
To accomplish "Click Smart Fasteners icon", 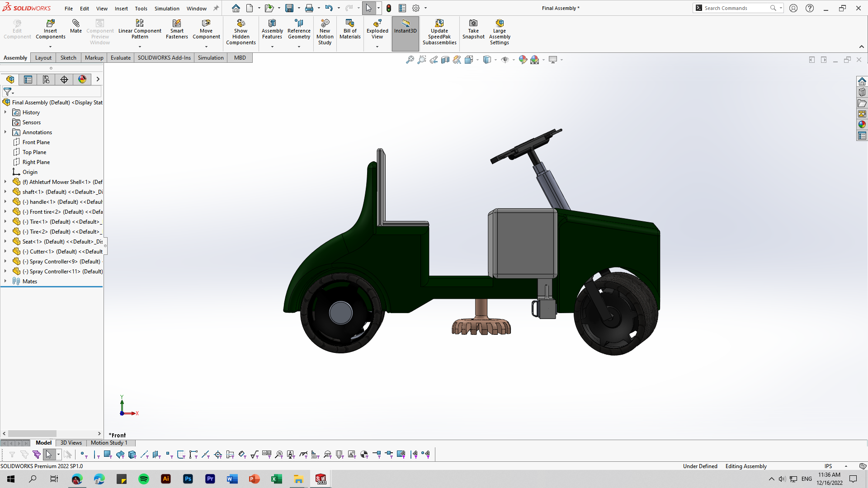I will pos(177,29).
